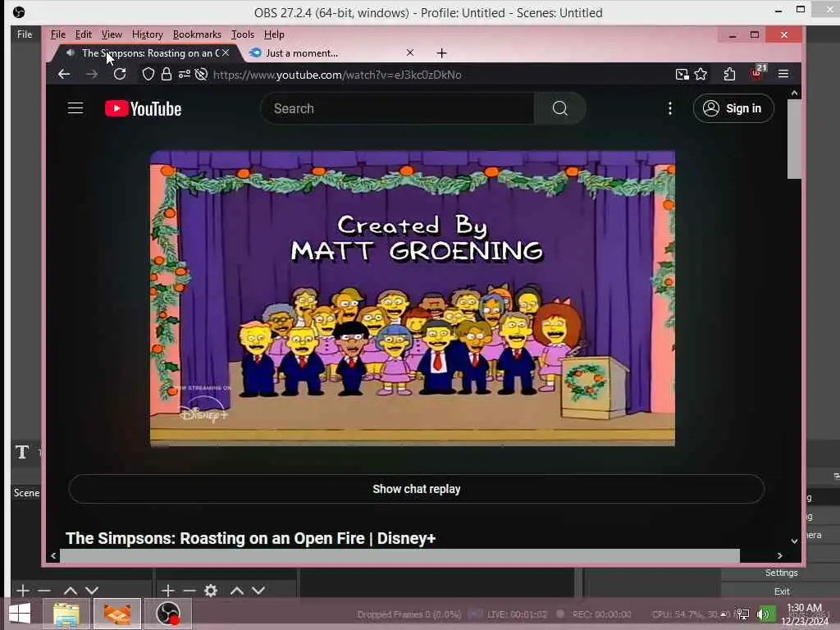The width and height of the screenshot is (840, 630).
Task: Open the network tray icon
Action: [x=743, y=614]
